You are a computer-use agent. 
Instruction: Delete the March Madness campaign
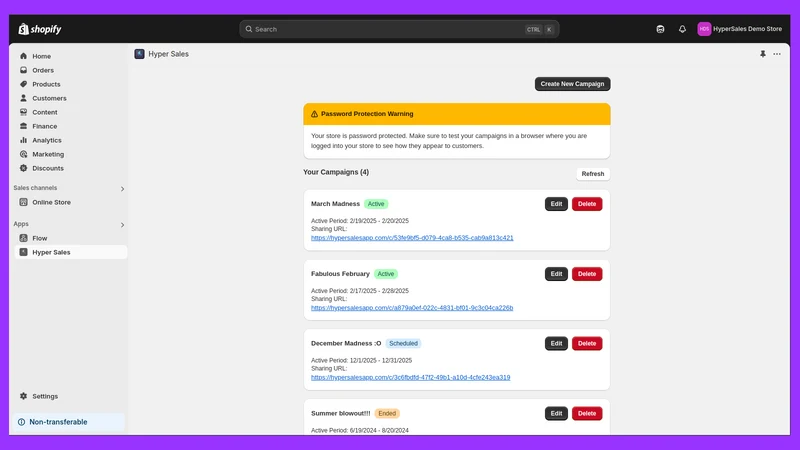587,204
